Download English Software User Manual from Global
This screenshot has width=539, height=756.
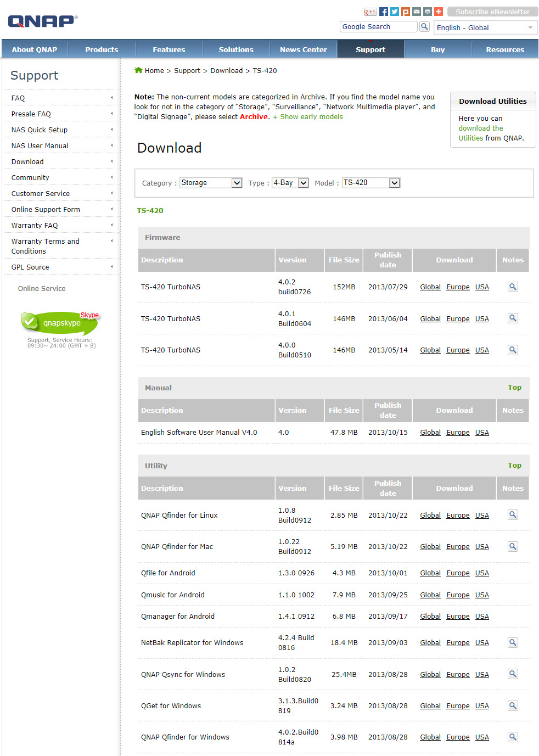(x=430, y=433)
